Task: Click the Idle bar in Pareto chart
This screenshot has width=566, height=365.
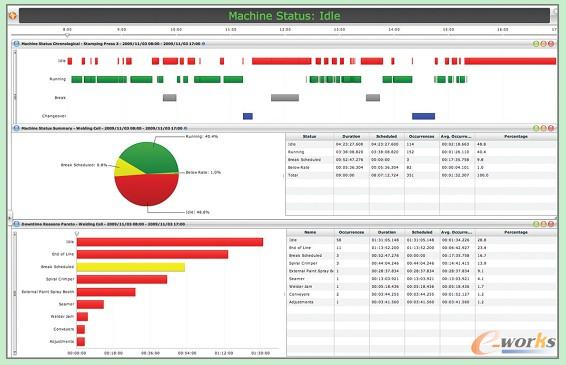Action: (170, 242)
